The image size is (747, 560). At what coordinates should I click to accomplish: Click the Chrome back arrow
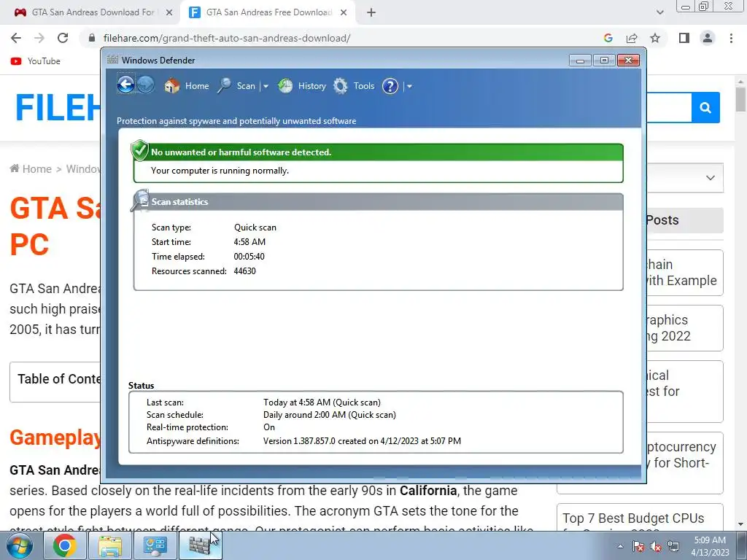click(x=16, y=38)
